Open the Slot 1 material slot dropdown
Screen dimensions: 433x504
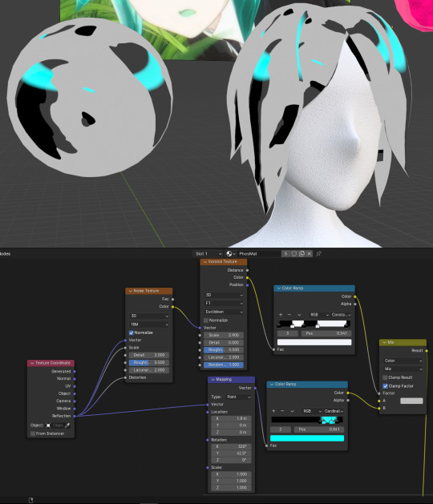208,254
